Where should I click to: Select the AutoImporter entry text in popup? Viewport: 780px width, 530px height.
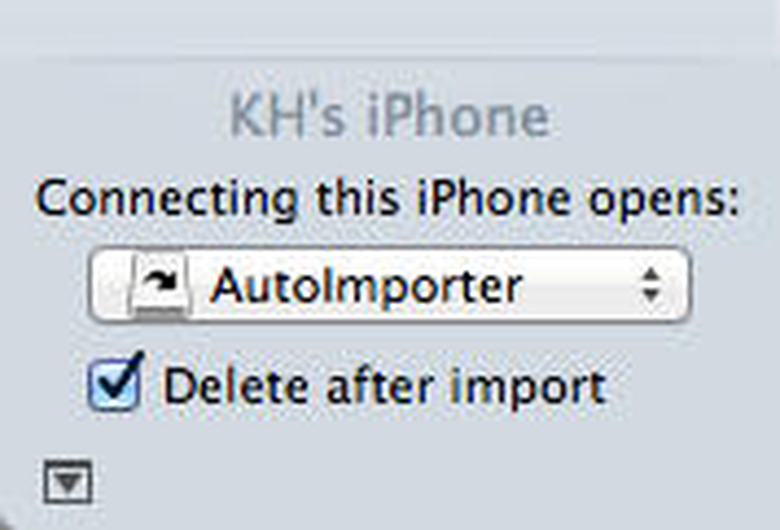click(367, 286)
